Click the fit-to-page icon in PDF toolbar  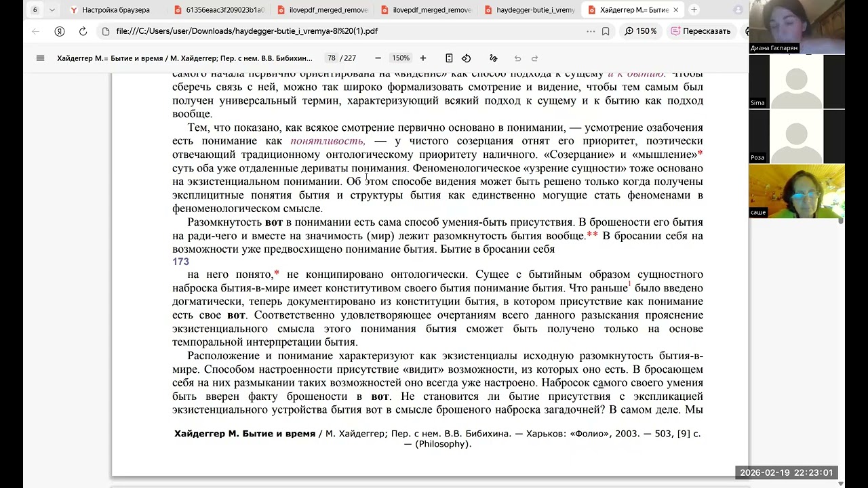coord(449,58)
